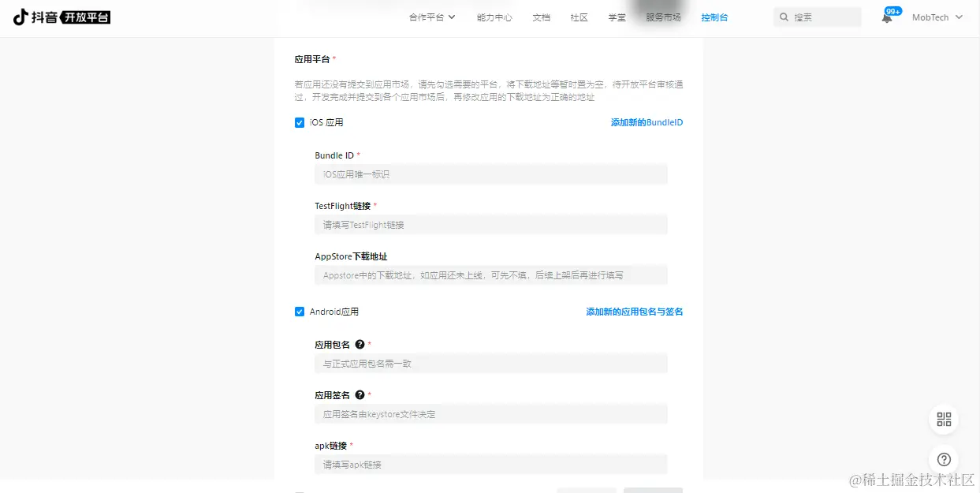Expand the MobTech account dropdown
This screenshot has height=493, width=980.
937,17
